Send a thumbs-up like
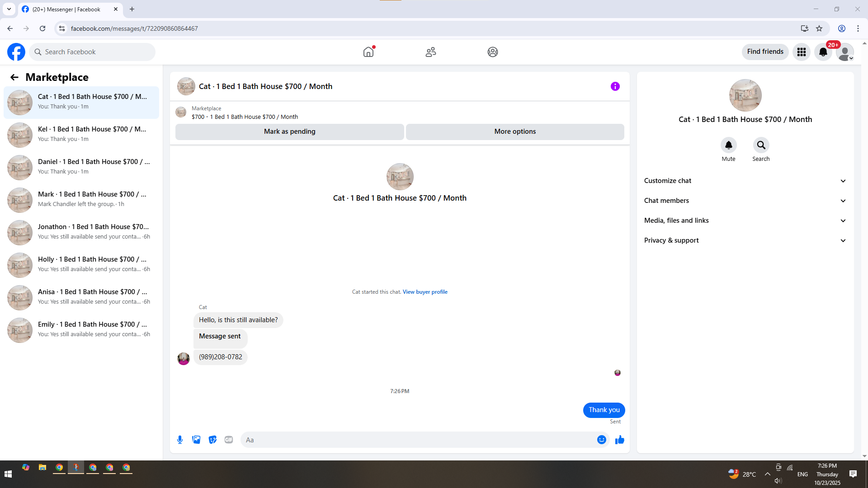Screen dimensions: 868x488 click(619, 440)
